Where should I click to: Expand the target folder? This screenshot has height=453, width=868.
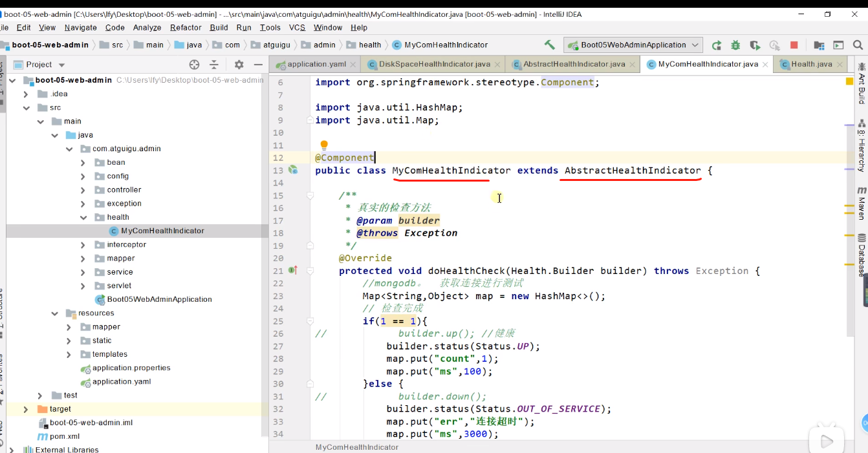(26, 409)
